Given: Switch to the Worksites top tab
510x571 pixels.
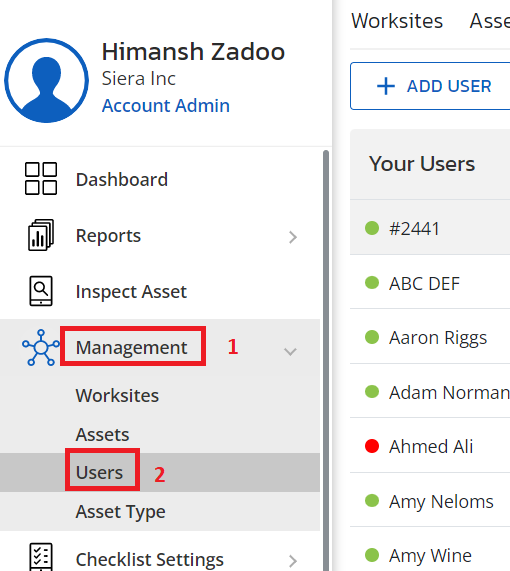Looking at the screenshot, I should pyautogui.click(x=397, y=21).
